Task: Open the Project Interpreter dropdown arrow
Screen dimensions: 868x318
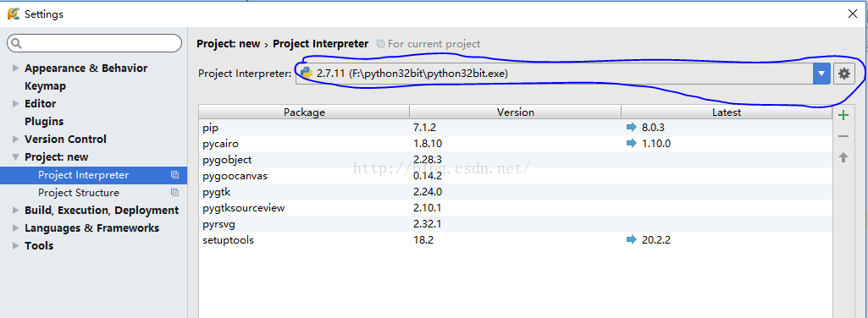Action: click(x=821, y=74)
